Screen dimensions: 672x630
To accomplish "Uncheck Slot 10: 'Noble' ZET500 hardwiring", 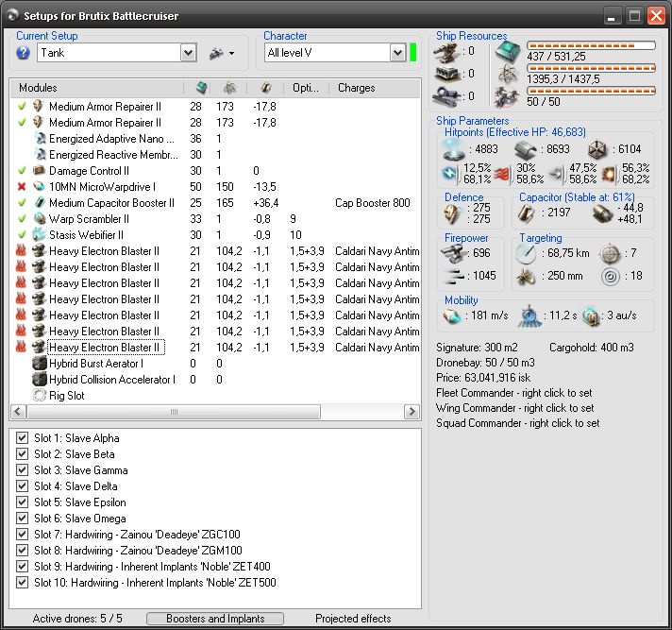I will 23,583.
